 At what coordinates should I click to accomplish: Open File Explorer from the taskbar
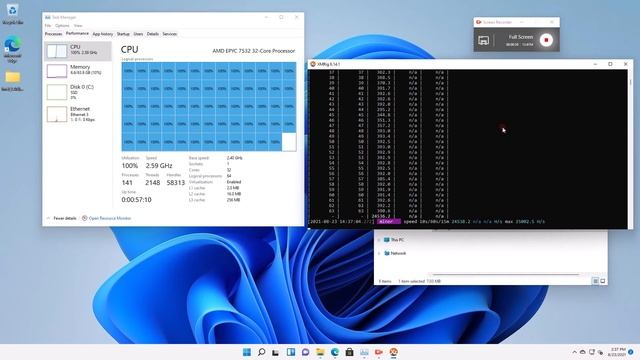pyautogui.click(x=320, y=352)
